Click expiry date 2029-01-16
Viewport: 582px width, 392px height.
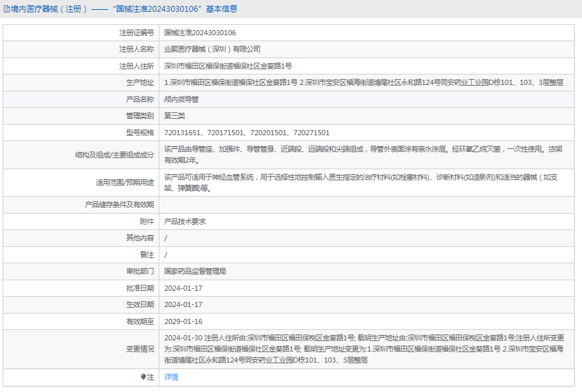coord(184,321)
